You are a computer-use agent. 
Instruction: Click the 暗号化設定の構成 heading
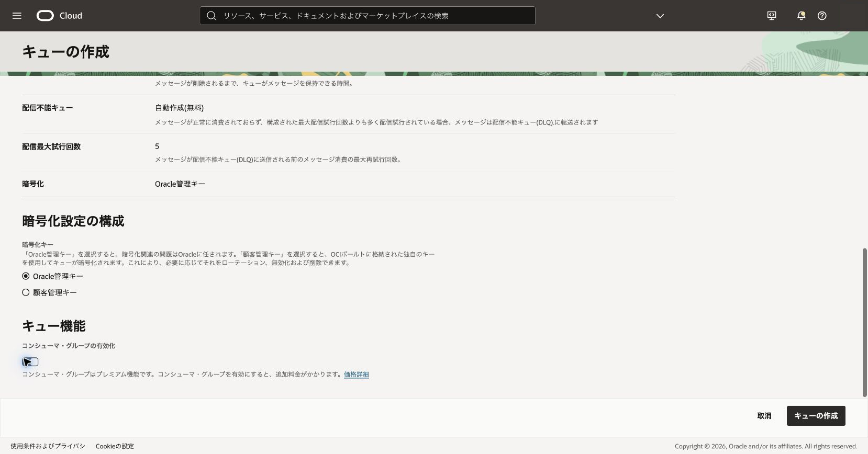click(73, 221)
